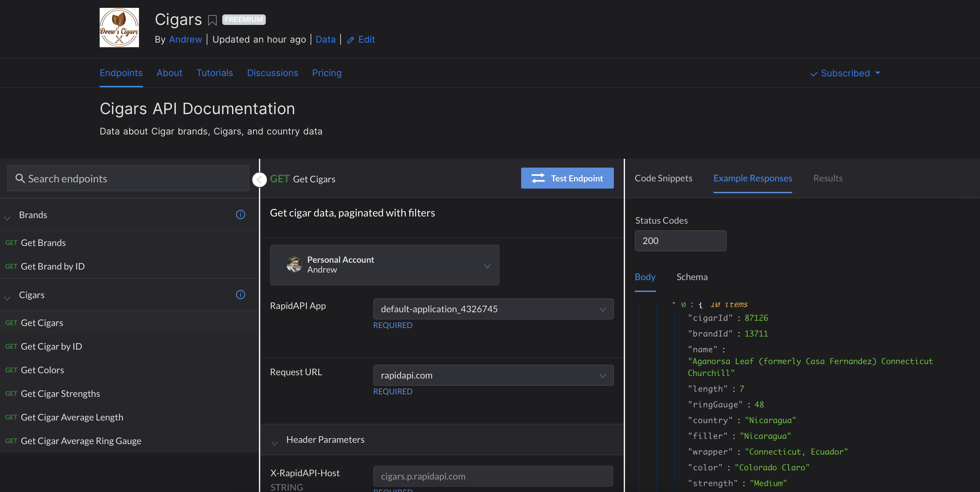
Task: Switch to the Code Snippets tab
Action: (663, 178)
